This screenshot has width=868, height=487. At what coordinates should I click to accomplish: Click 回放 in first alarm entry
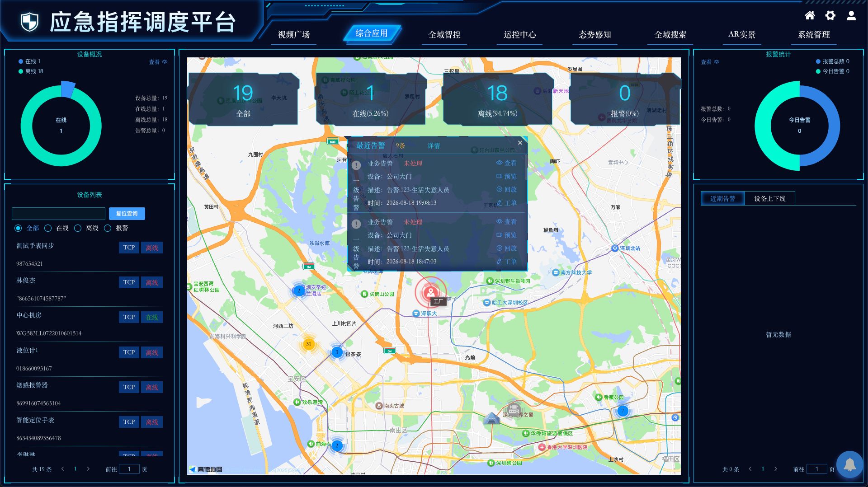[506, 190]
